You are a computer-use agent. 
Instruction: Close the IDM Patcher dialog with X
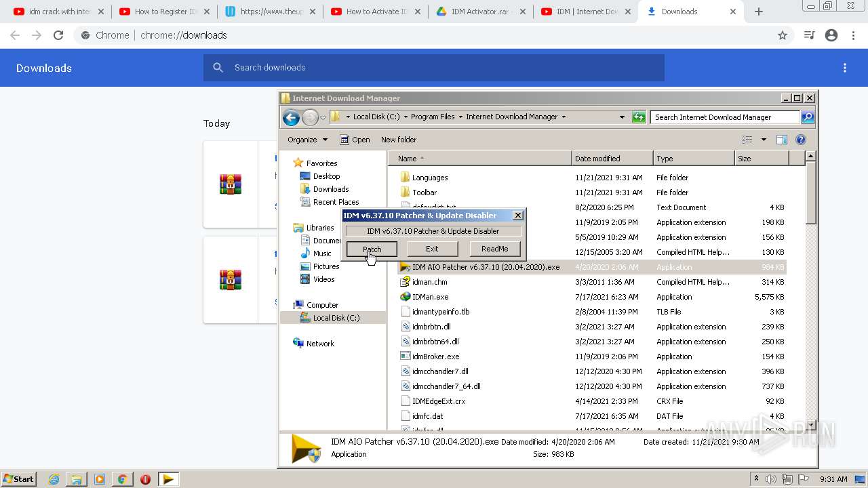pyautogui.click(x=518, y=216)
